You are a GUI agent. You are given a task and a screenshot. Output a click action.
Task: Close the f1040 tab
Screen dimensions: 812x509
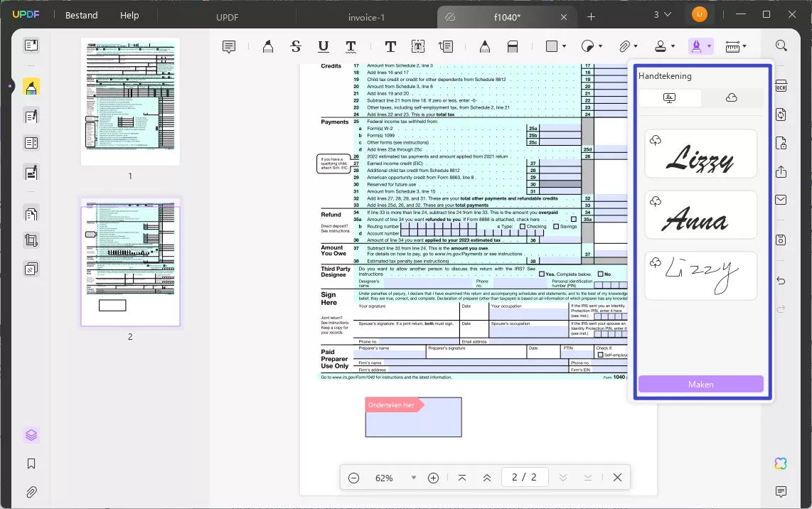tap(564, 17)
